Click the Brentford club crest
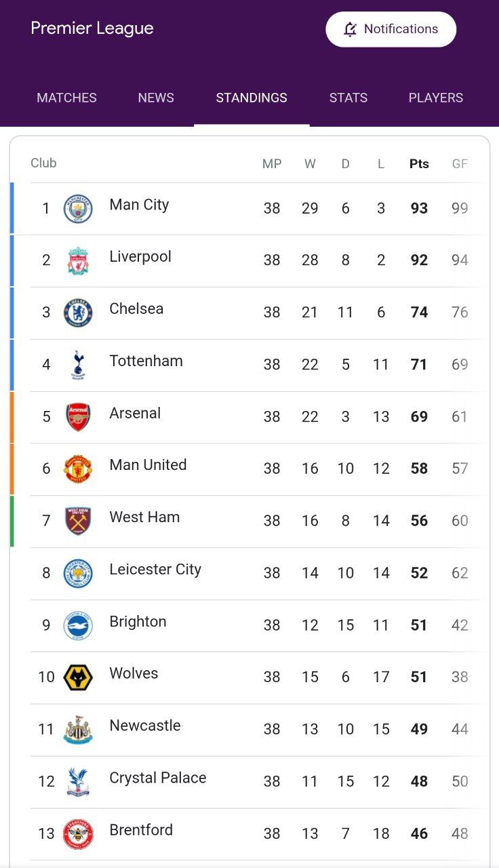This screenshot has width=499, height=868. point(78,833)
